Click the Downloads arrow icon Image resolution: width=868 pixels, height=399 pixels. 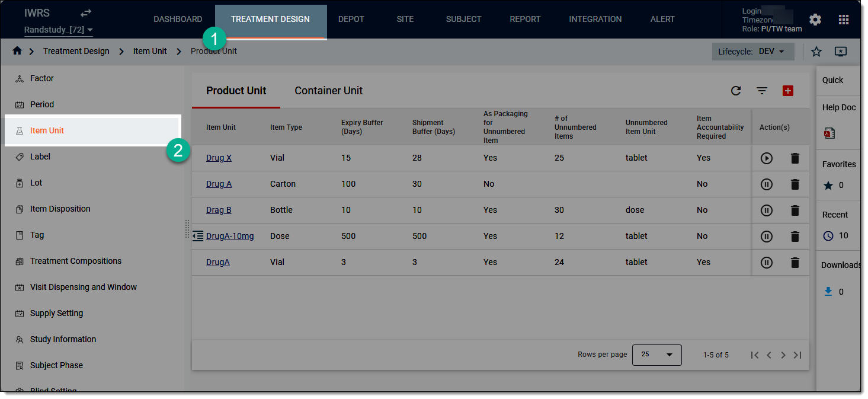tap(828, 292)
